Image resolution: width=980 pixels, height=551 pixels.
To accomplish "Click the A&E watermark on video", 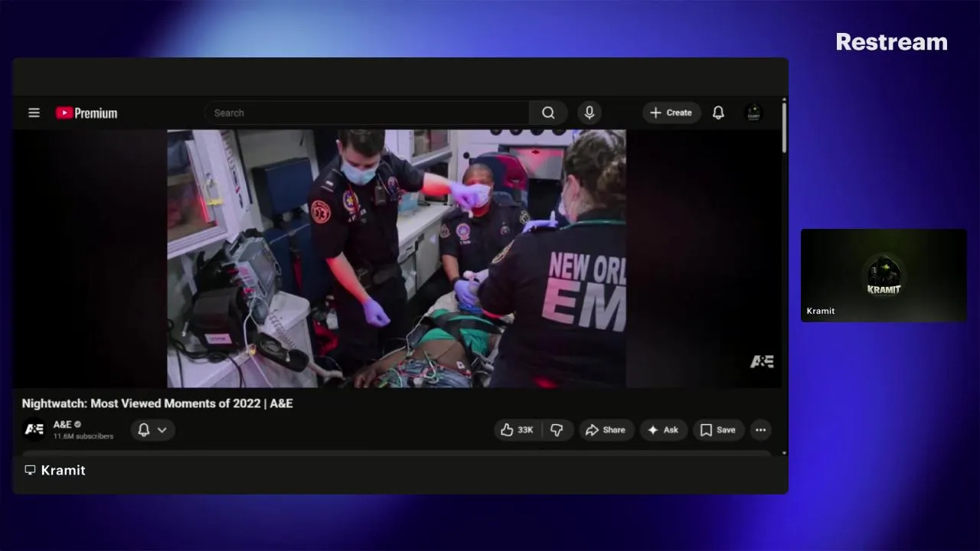I will point(762,362).
